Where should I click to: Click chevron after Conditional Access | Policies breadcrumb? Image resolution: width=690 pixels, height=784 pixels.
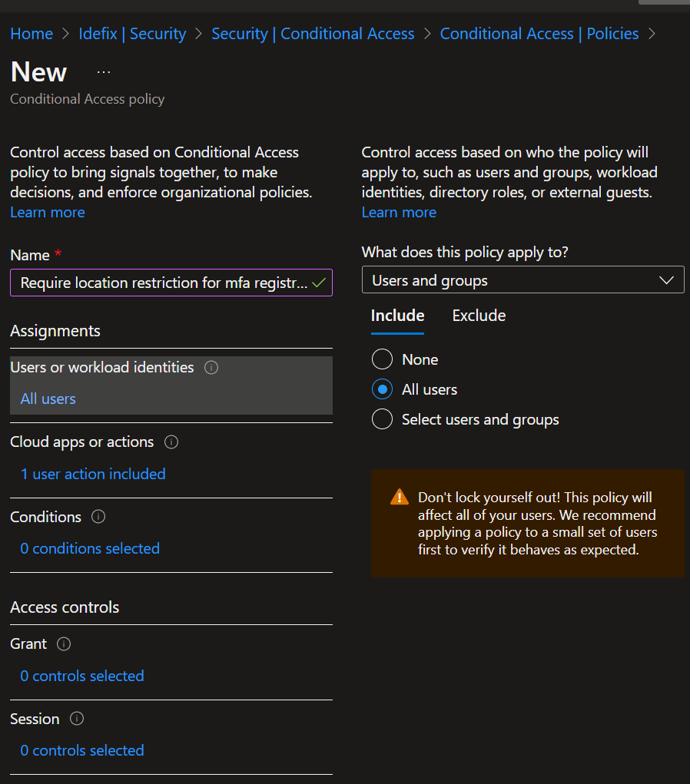tap(652, 34)
